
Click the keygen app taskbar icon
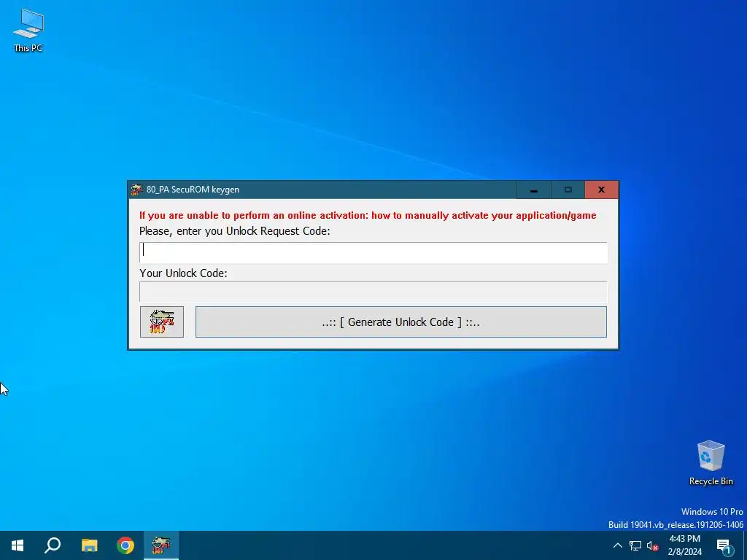tap(161, 545)
